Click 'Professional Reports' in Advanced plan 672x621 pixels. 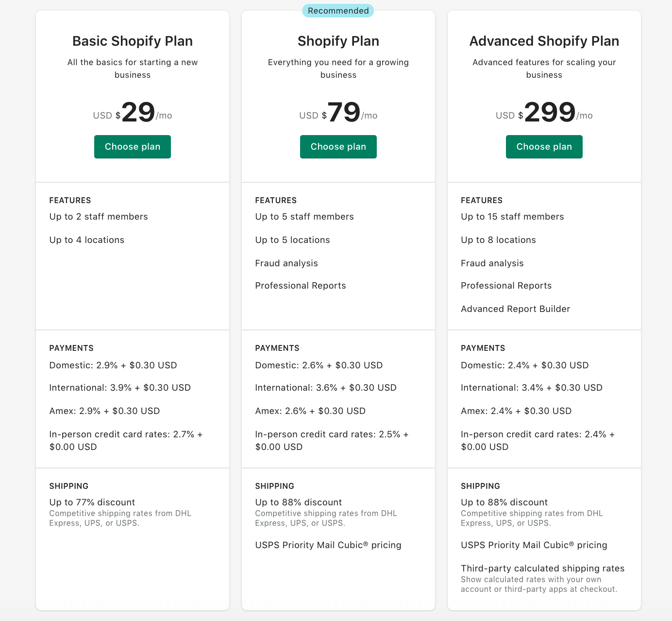pos(506,286)
